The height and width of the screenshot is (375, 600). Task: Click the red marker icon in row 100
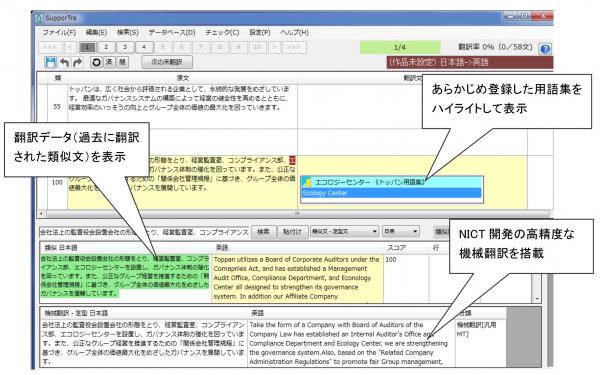pos(293,160)
